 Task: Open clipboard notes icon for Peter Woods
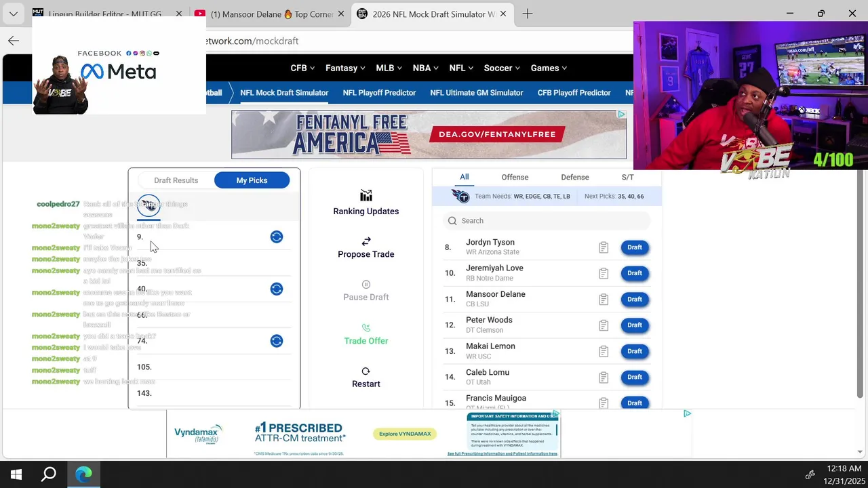(604, 325)
